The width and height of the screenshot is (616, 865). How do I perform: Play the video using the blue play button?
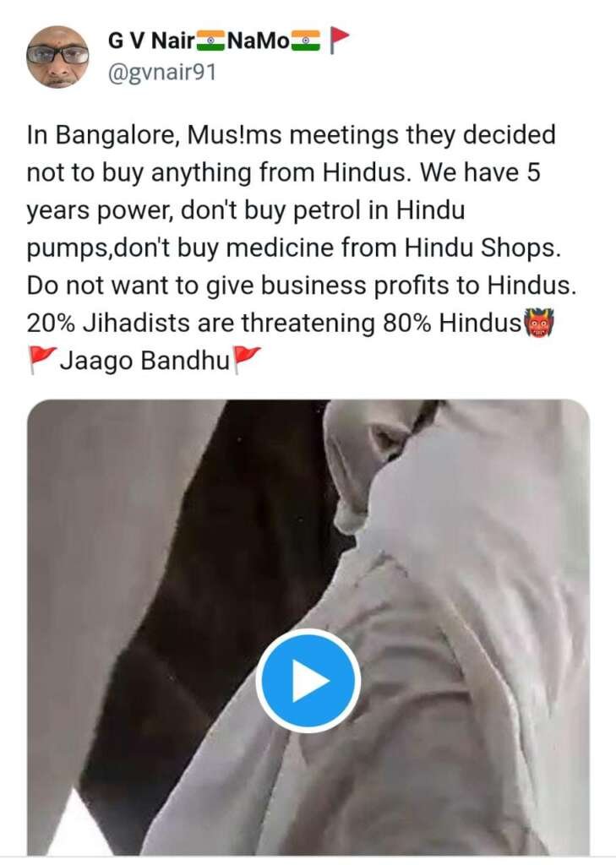click(x=308, y=681)
